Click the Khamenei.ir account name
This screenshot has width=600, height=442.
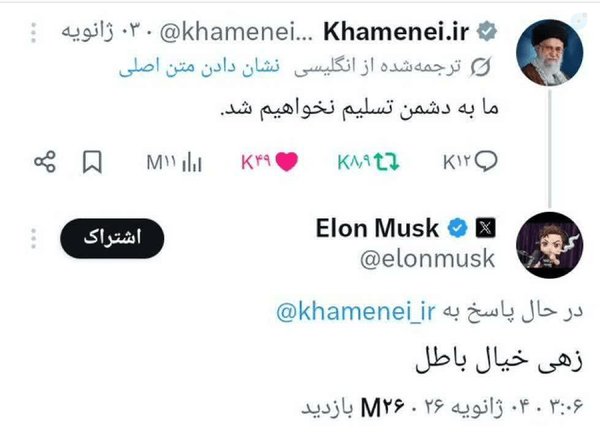click(x=396, y=31)
